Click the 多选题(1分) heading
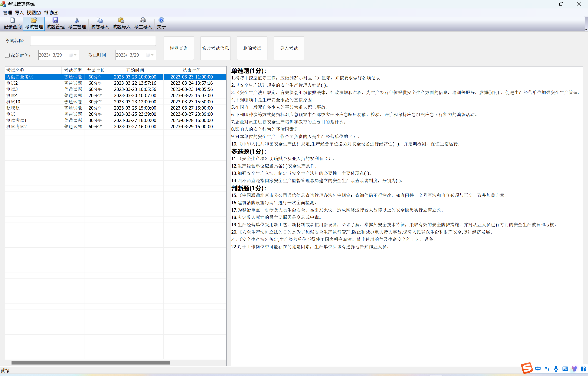The image size is (588, 376). 249,152
